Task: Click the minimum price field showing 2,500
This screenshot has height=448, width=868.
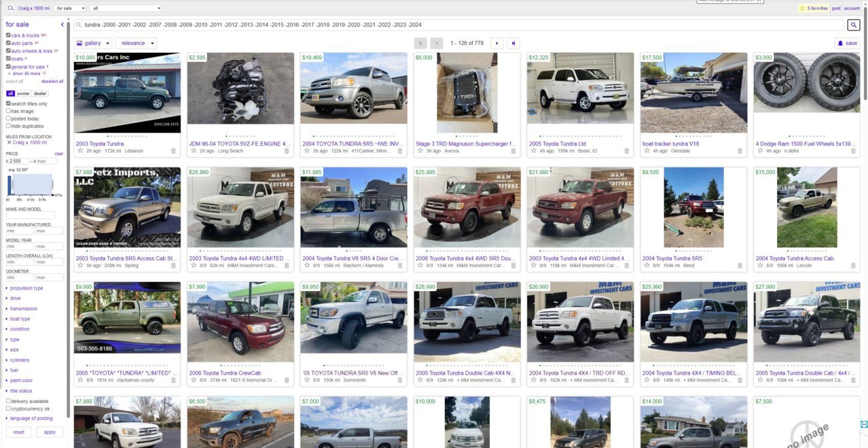Action: pyautogui.click(x=19, y=161)
